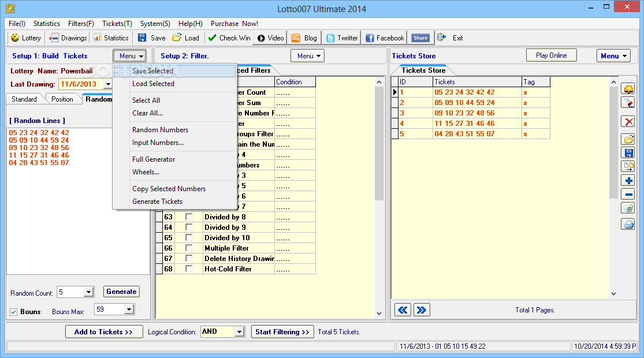Click the Save floppy disk toolbar icon
644x358 pixels.
point(142,38)
